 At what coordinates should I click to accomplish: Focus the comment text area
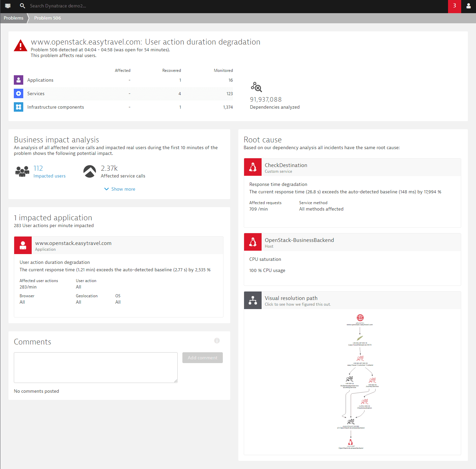[x=96, y=367]
